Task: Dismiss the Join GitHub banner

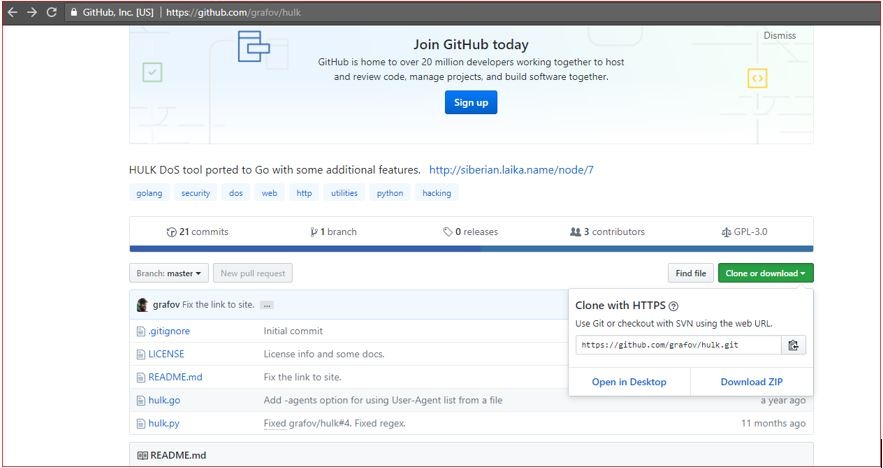Action: pos(779,35)
